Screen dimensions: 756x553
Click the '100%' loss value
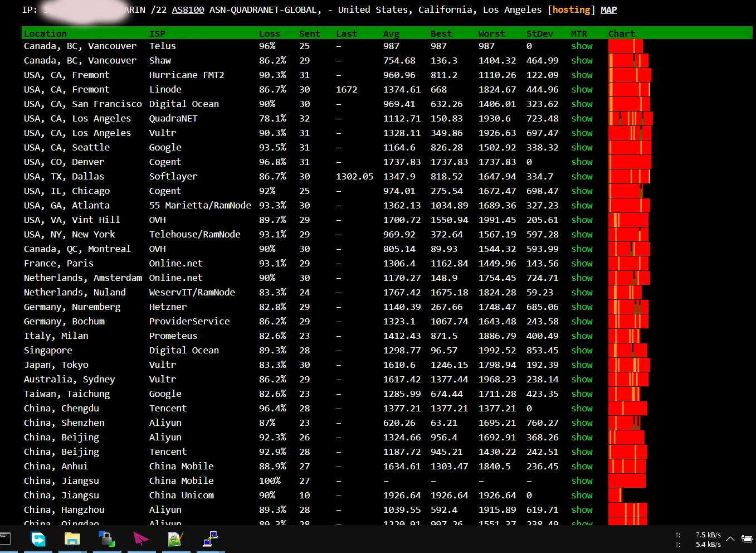(x=270, y=481)
